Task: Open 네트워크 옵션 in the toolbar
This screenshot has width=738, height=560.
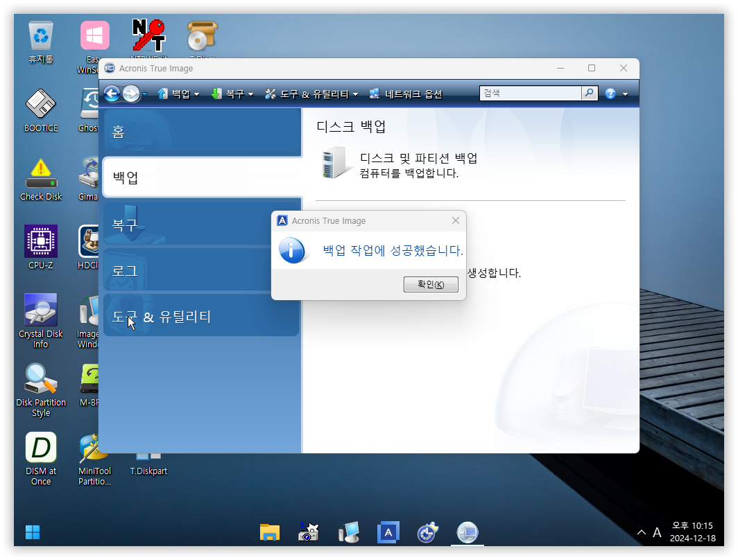Action: coord(406,94)
